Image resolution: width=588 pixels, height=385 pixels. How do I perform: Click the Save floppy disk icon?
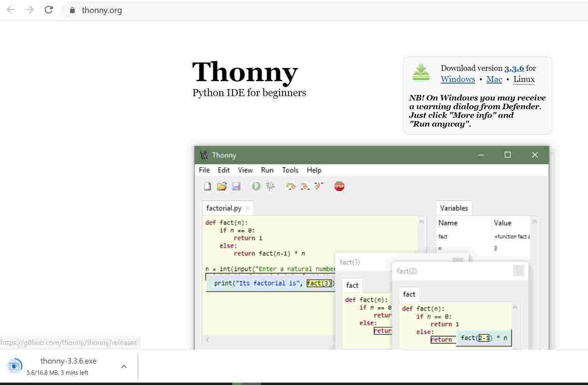(236, 186)
